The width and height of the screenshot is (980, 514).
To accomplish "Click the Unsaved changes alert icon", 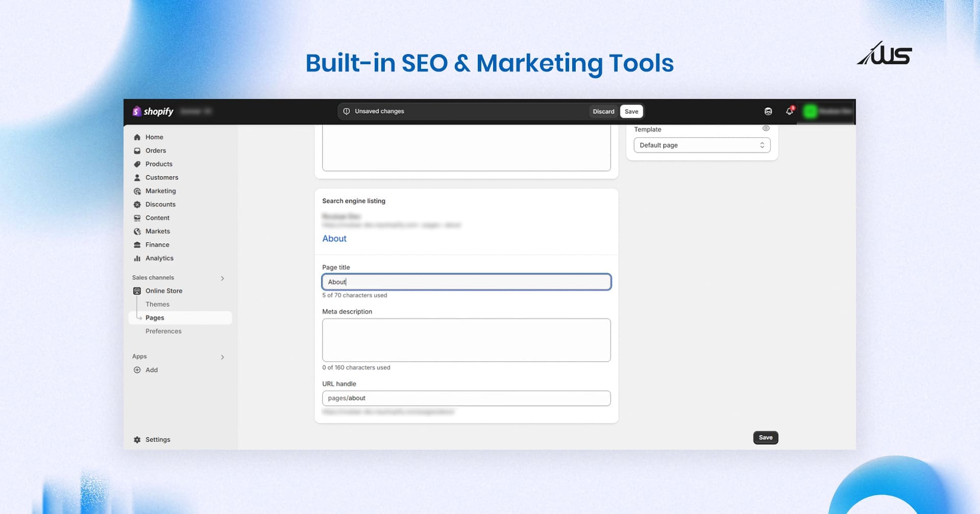I will [x=347, y=111].
